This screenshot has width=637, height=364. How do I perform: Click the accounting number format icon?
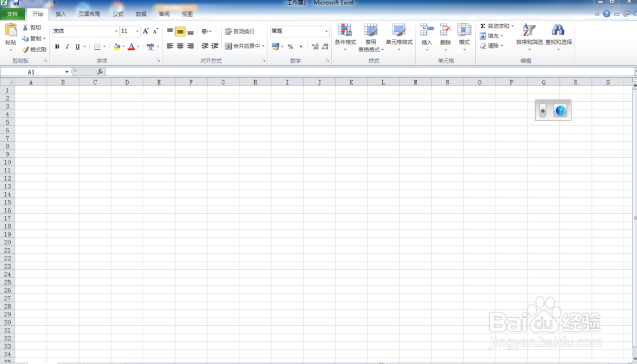tap(275, 46)
